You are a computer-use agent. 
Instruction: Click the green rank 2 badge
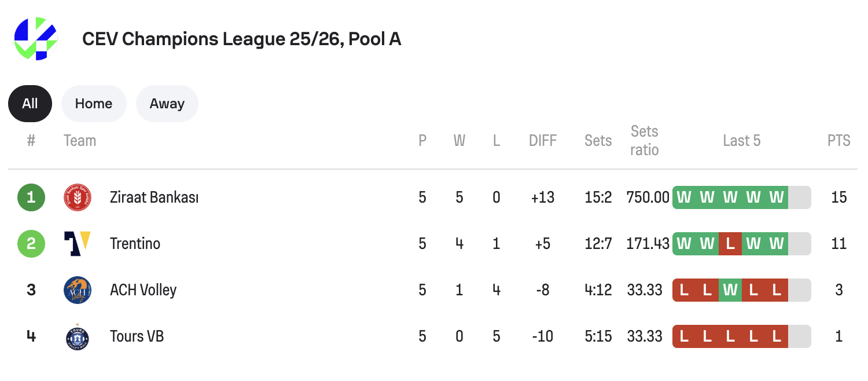click(31, 244)
